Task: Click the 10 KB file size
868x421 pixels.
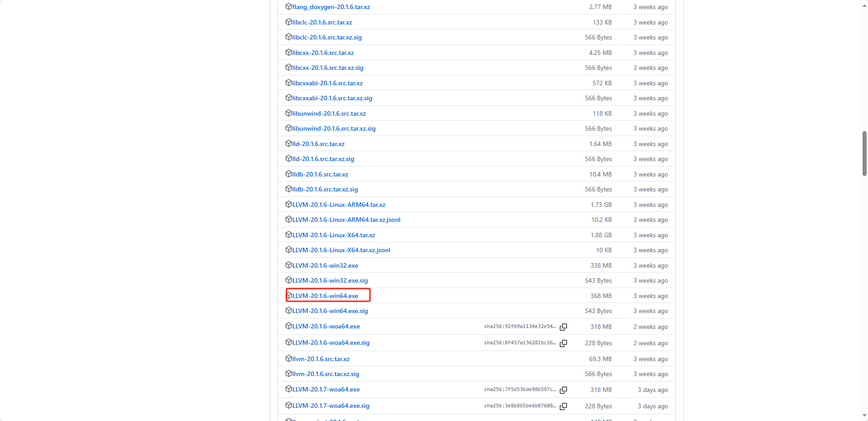Action: (604, 250)
